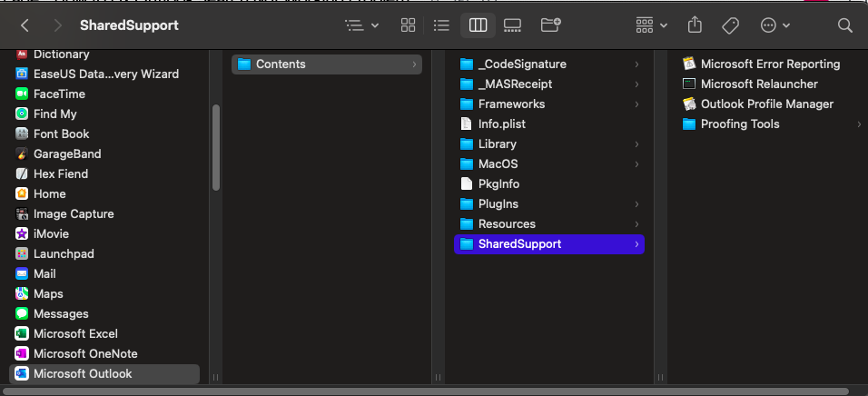Image resolution: width=868 pixels, height=396 pixels.
Task: Open the Group By dropdown
Action: (x=651, y=25)
